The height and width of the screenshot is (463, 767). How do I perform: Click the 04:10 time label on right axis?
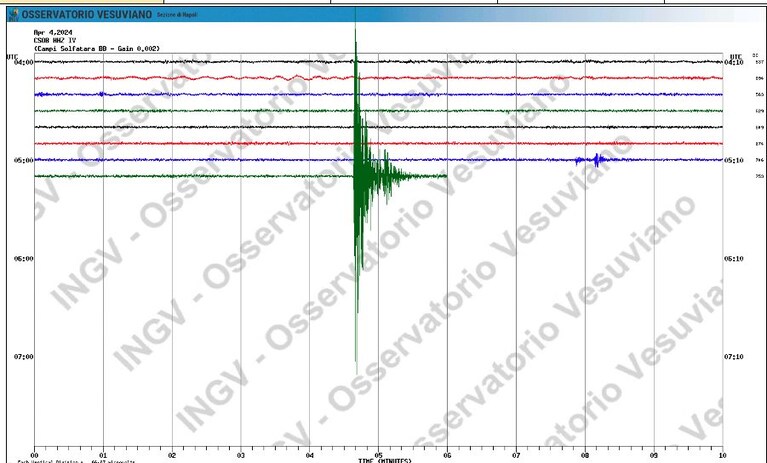[734, 63]
